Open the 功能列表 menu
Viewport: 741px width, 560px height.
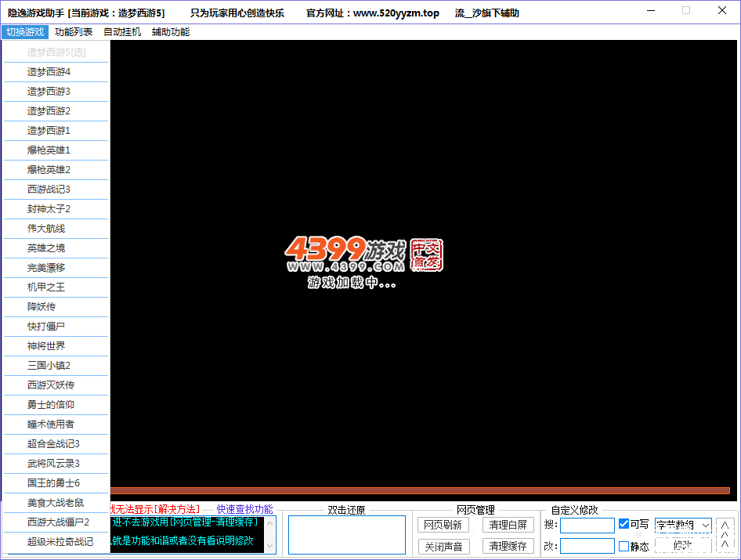point(74,32)
